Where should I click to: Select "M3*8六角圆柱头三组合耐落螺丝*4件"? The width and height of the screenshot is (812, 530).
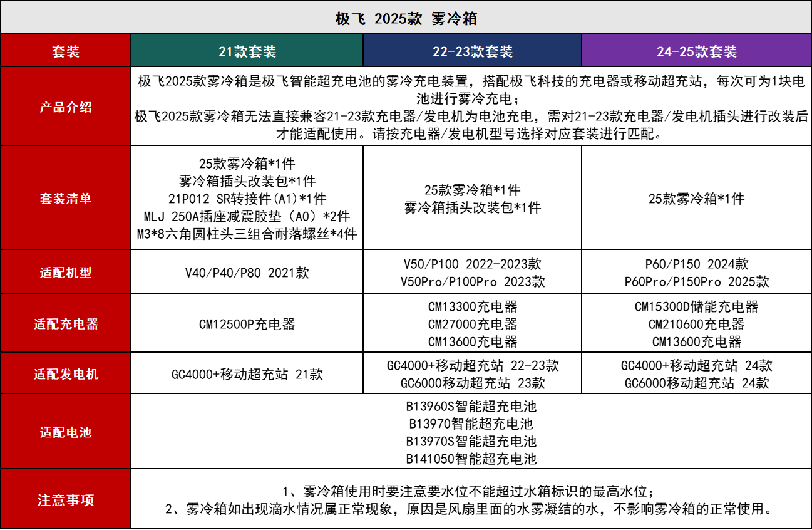point(247,234)
